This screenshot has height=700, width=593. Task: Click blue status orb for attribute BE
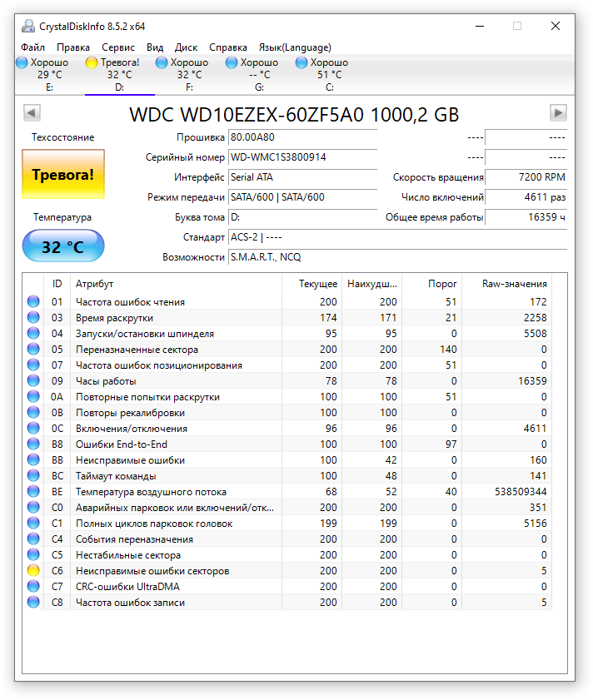(x=33, y=492)
